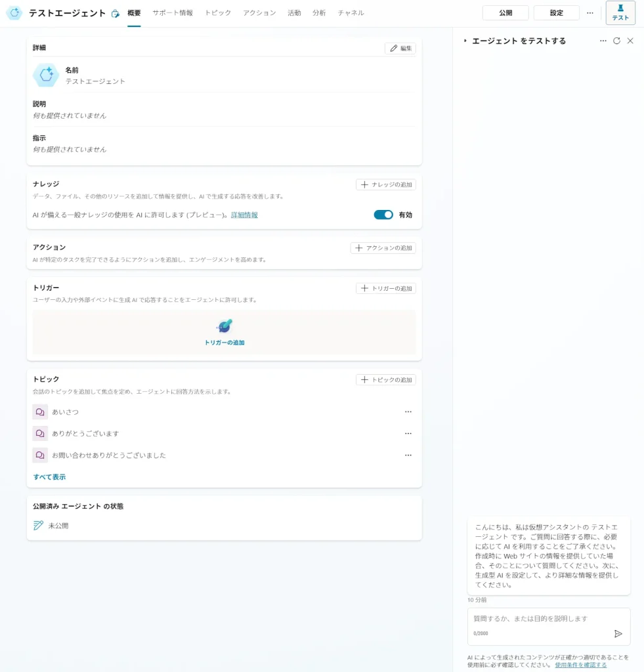Click the refresh icon in test panel
Image resolution: width=644 pixels, height=672 pixels.
point(616,41)
